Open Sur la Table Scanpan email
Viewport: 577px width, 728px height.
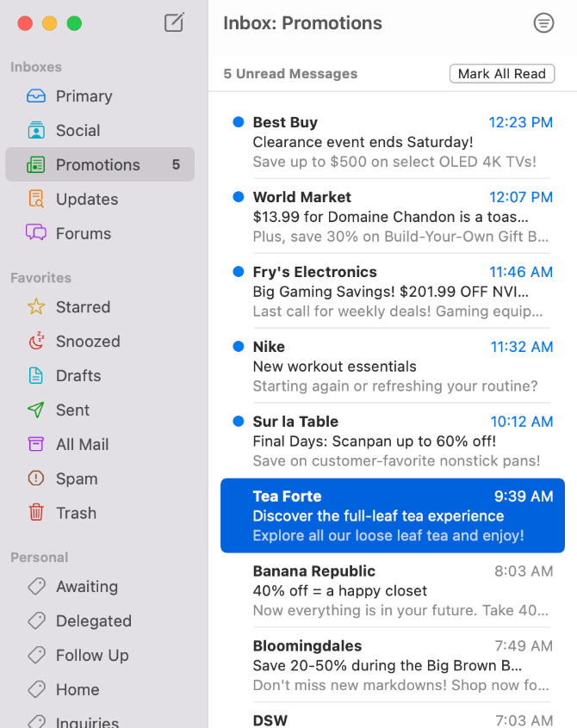[x=393, y=440]
